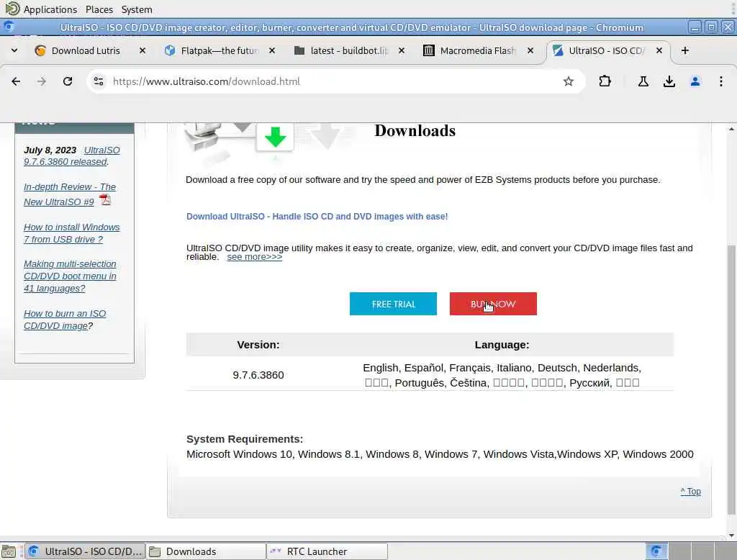Click the FREE TRIAL button

(393, 304)
